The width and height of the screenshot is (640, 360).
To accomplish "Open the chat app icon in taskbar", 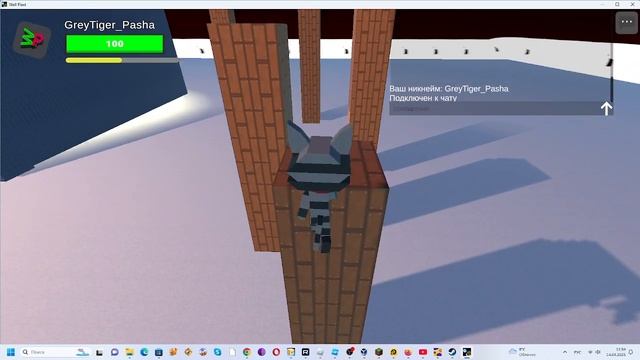I will 115,352.
